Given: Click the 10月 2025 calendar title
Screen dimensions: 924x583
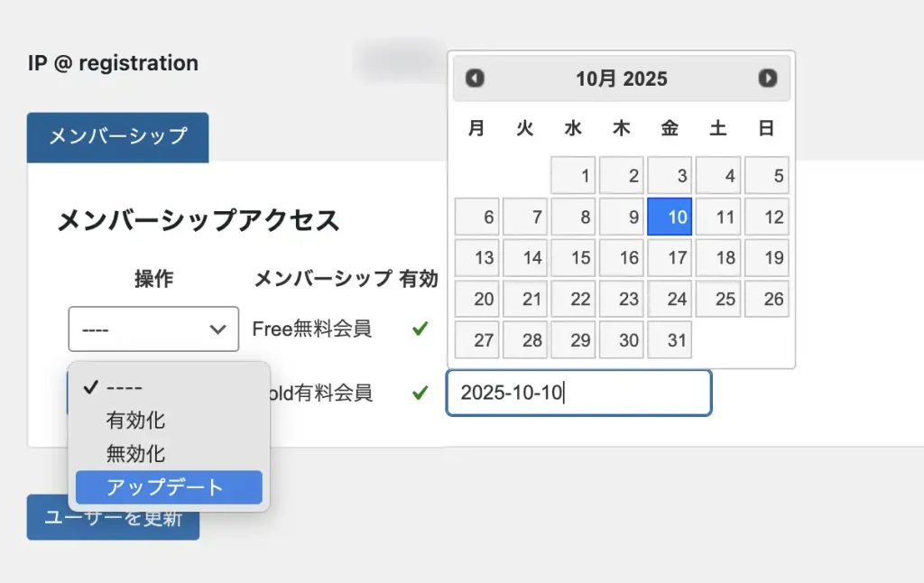Looking at the screenshot, I should click(622, 79).
